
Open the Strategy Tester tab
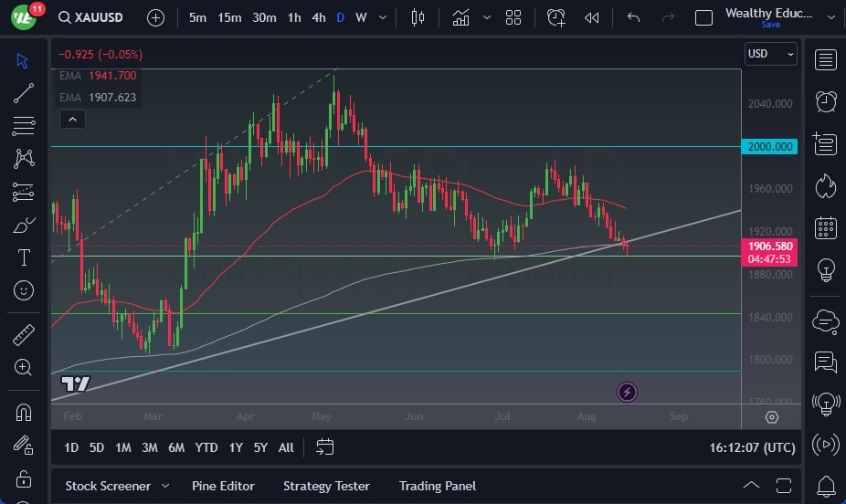(326, 486)
